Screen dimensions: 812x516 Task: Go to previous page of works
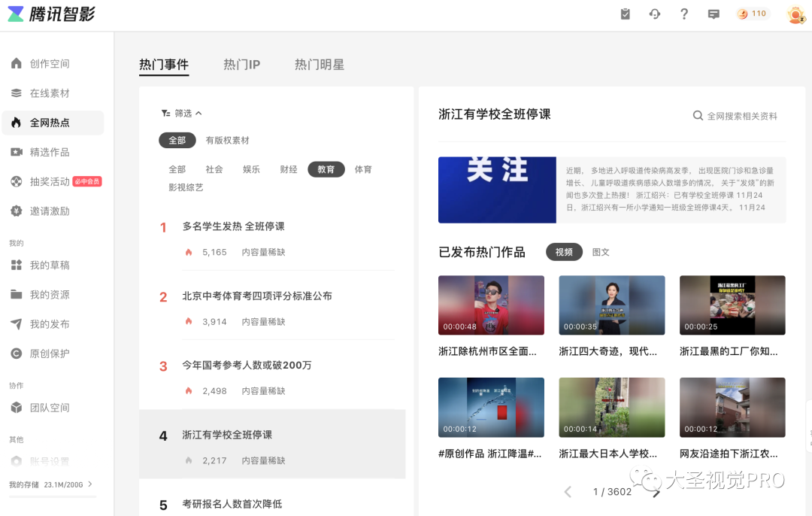point(568,492)
